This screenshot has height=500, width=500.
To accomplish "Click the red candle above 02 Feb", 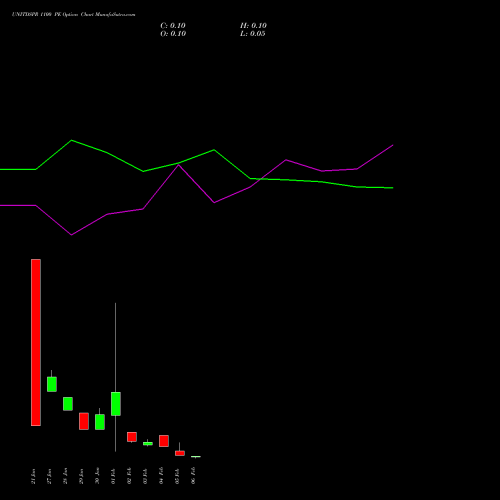I will click(x=132, y=437).
